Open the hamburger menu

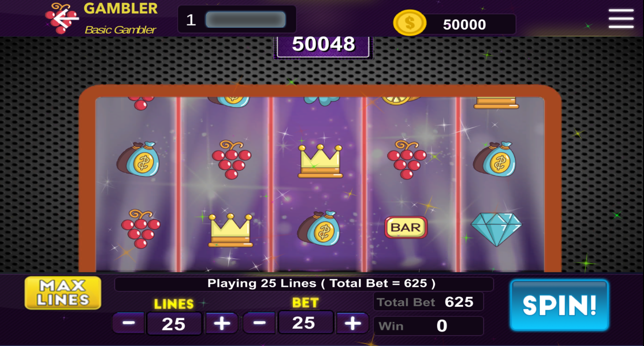tap(621, 18)
